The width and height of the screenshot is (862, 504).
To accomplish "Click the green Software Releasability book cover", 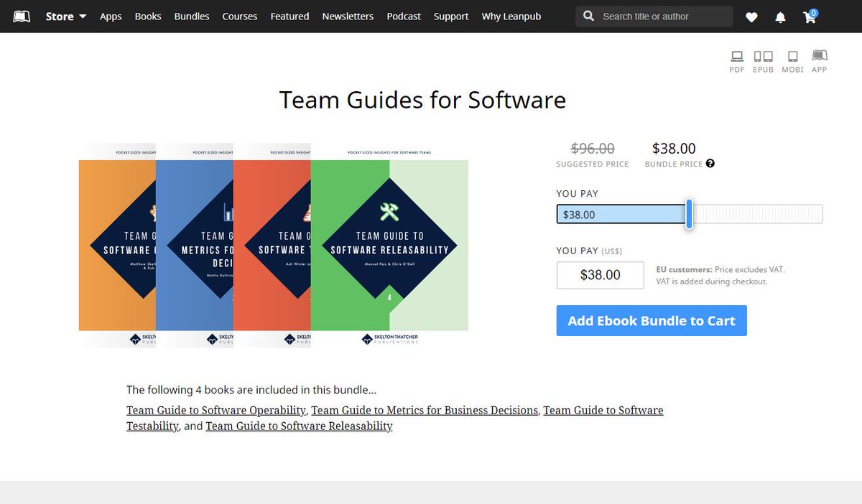I will [389, 245].
